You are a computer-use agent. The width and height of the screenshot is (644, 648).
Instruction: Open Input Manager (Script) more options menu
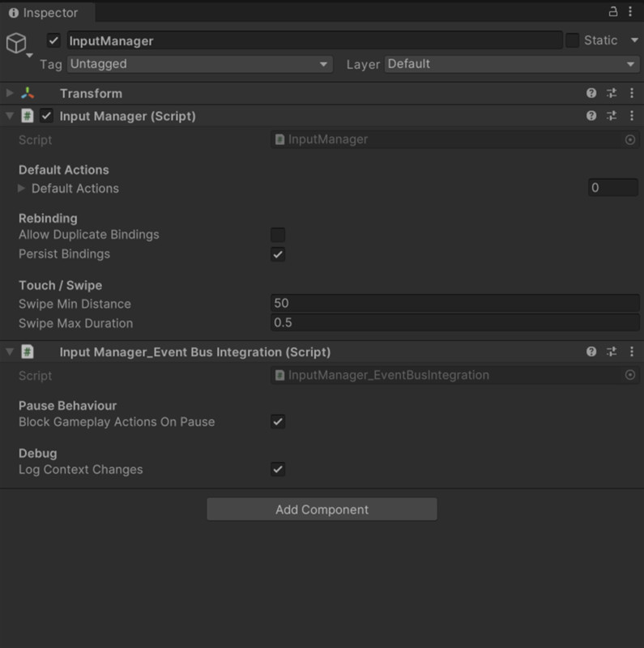tap(632, 116)
